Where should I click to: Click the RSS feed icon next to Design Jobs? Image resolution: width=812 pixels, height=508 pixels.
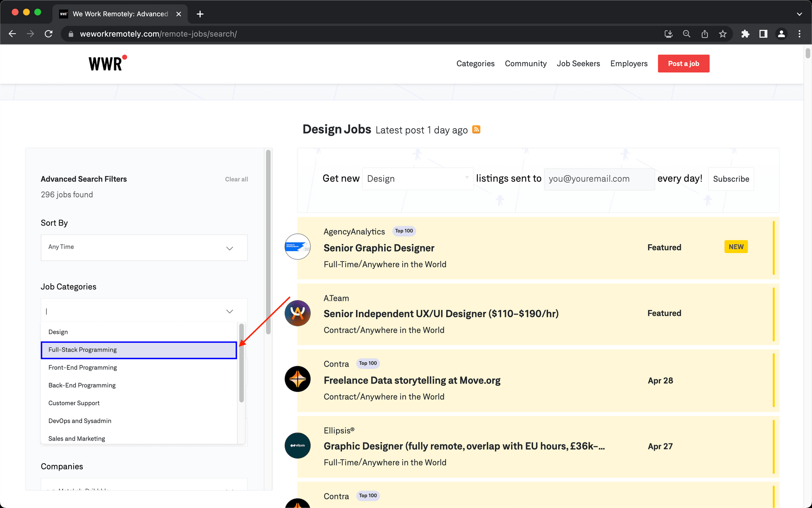point(477,129)
